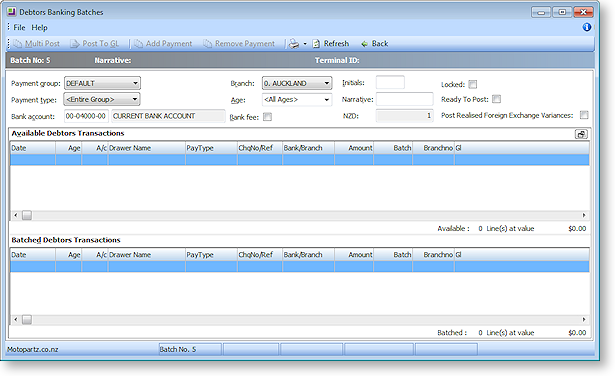
Task: Click Motopartz.co.nz in the status bar
Action: pos(33,349)
